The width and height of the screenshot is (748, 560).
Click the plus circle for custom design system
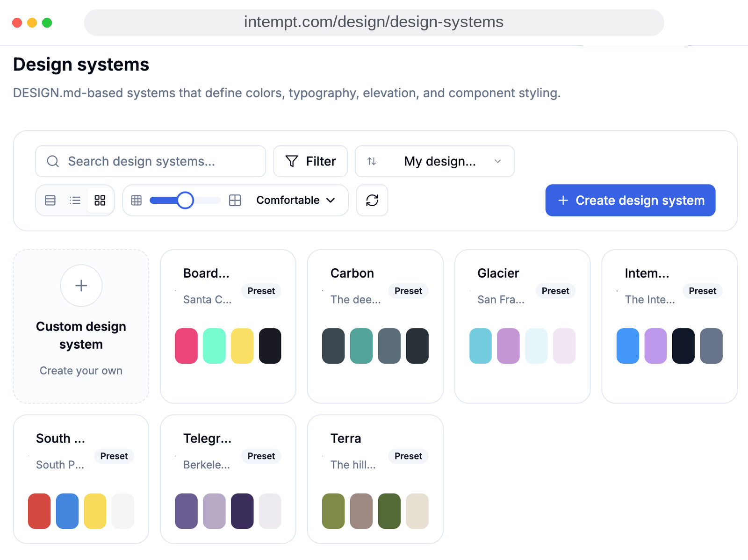(81, 286)
